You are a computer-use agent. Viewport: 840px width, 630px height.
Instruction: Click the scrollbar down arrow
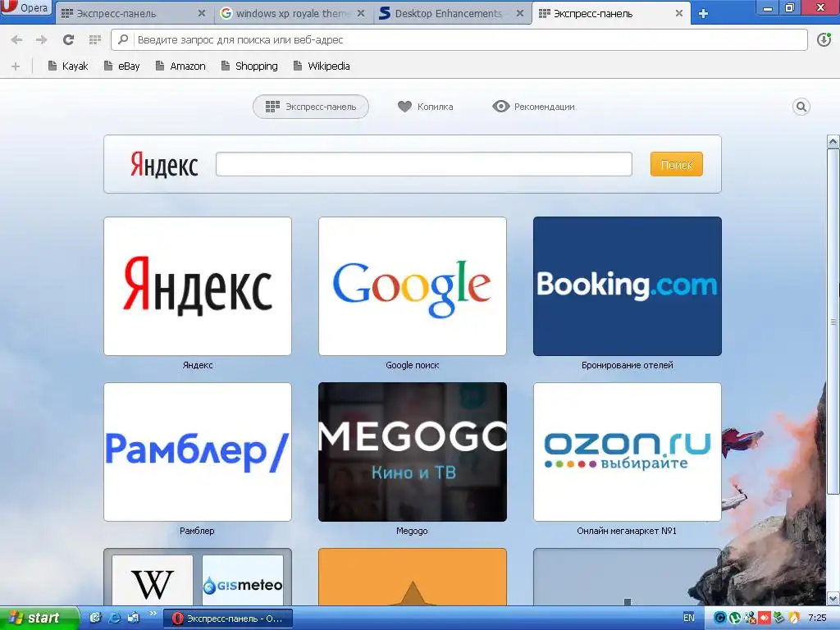833,598
